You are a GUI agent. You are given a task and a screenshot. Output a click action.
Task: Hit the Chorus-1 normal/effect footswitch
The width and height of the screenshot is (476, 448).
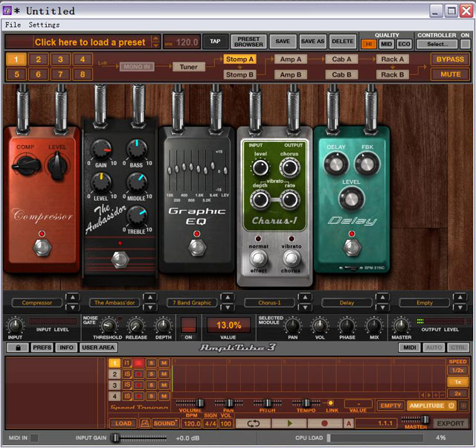click(258, 258)
